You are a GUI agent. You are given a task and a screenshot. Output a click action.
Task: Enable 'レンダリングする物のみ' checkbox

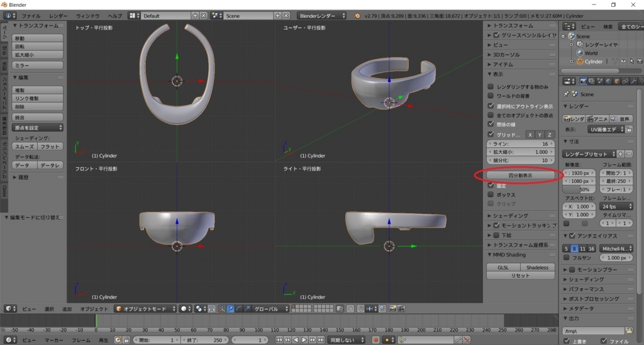491,87
